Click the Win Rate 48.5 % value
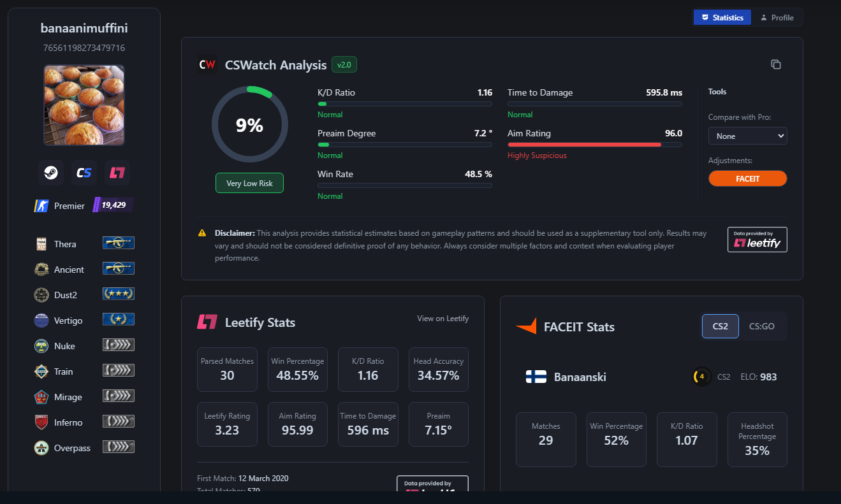 (478, 174)
